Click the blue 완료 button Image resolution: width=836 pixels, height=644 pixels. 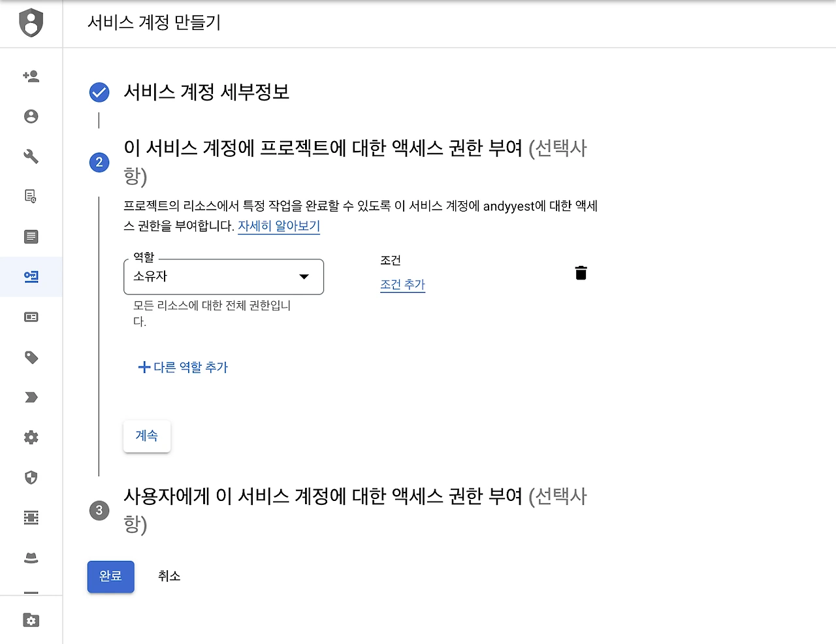click(x=110, y=576)
